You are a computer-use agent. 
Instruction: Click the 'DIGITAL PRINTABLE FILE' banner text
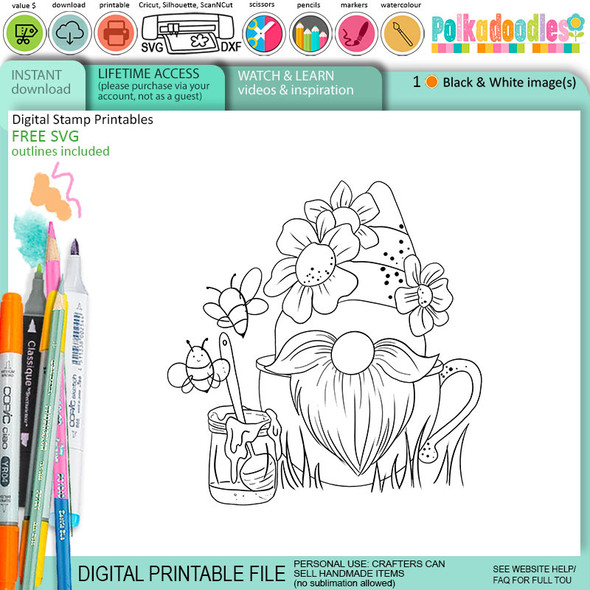(181, 573)
